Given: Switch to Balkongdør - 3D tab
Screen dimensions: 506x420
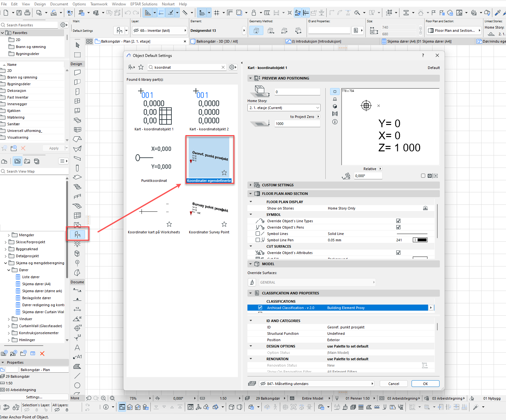Looking at the screenshot, I should (217, 41).
